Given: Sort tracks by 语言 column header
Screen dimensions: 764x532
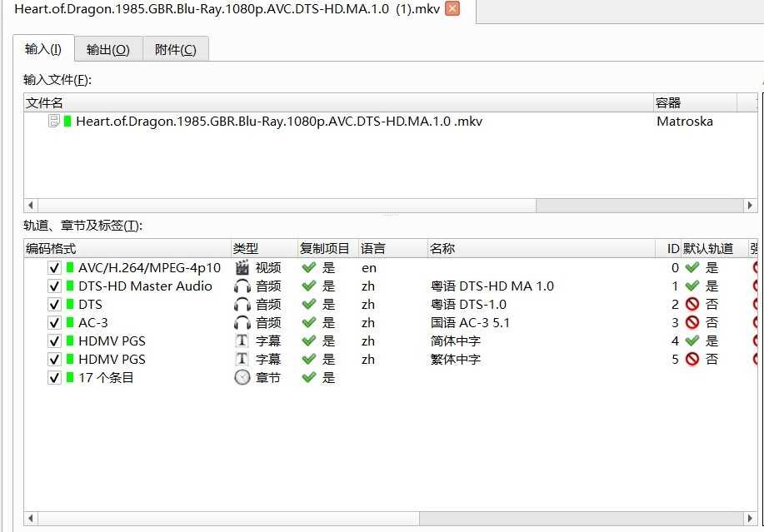Looking at the screenshot, I should click(x=393, y=249).
